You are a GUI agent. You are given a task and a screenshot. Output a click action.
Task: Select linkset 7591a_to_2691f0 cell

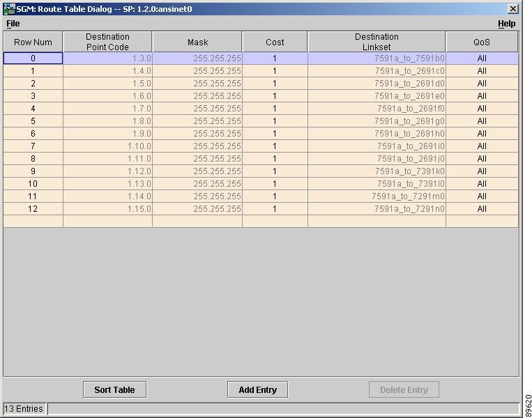pyautogui.click(x=377, y=109)
